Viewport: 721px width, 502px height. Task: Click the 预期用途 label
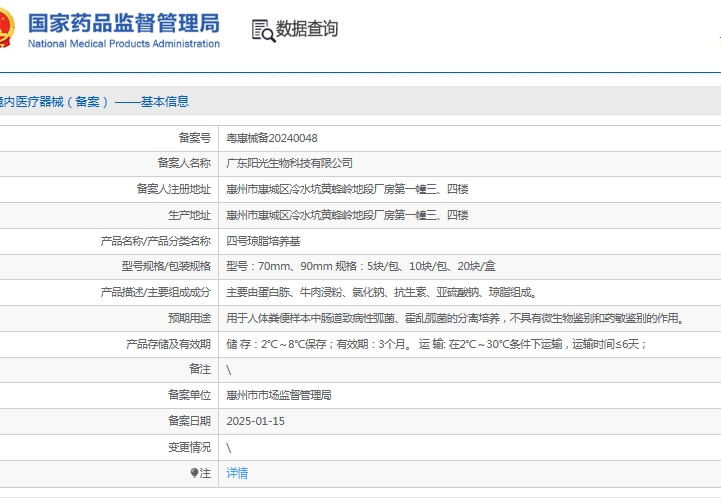tap(189, 318)
